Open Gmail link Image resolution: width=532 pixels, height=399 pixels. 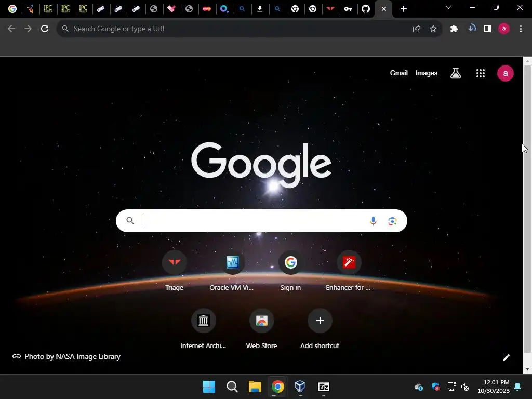(x=398, y=73)
